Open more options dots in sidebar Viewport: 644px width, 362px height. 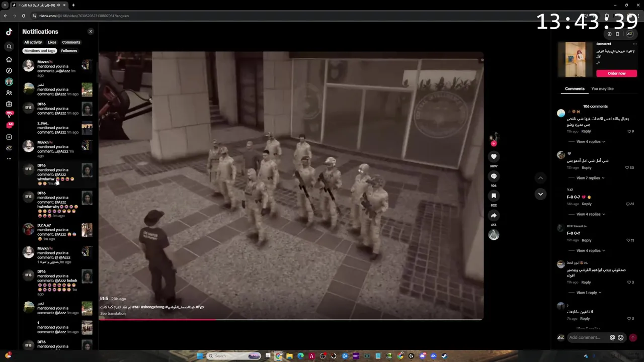(x=9, y=158)
